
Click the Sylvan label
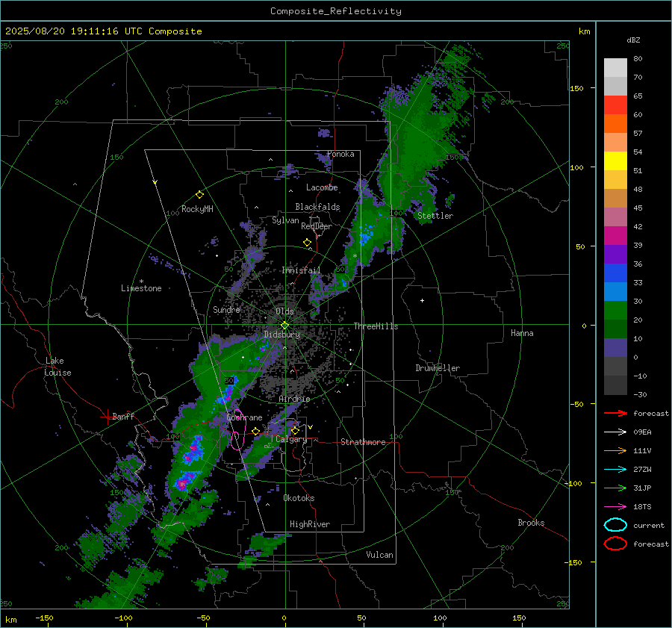tap(285, 220)
